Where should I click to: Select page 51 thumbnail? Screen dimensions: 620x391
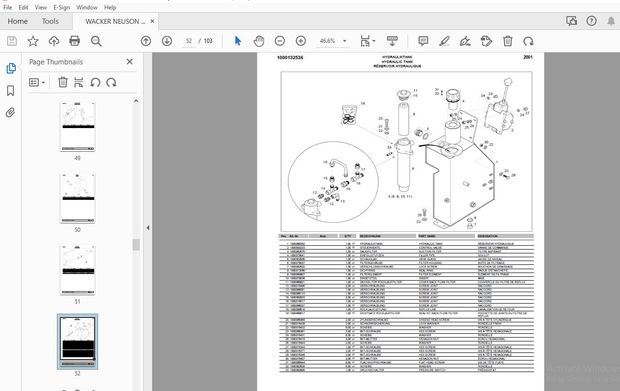pos(78,270)
